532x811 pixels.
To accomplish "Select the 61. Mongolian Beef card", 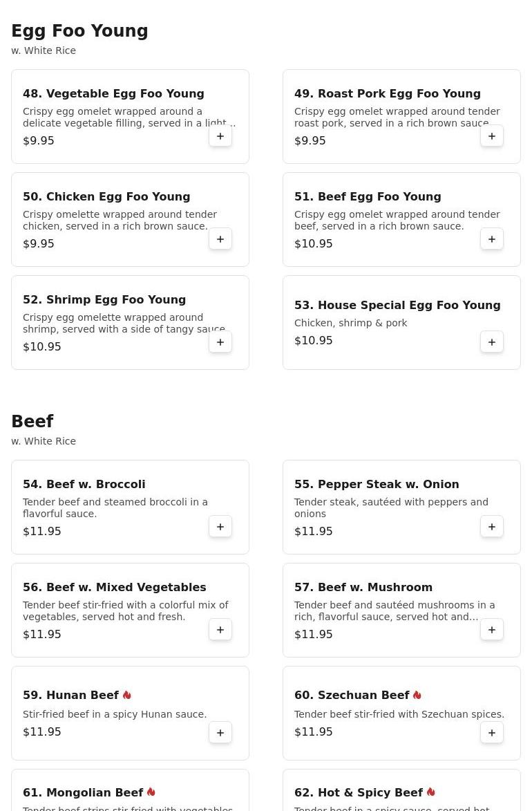I will [x=131, y=790].
